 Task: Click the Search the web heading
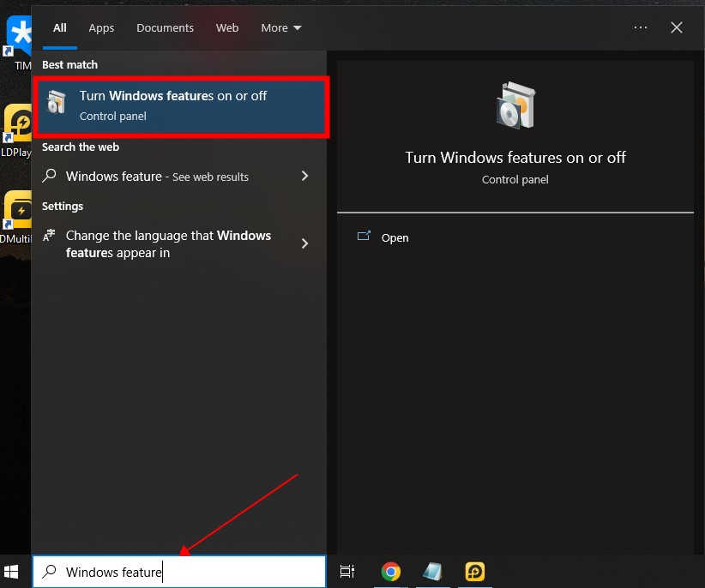[81, 147]
